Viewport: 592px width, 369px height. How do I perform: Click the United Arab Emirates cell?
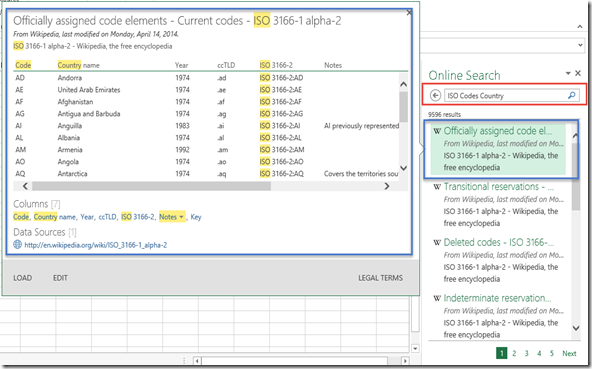[x=89, y=90]
